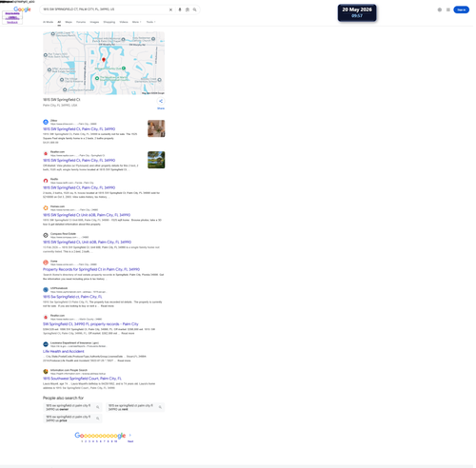
Task: Open 'Property Records for Springfield Ct' link
Action: pyautogui.click(x=91, y=269)
